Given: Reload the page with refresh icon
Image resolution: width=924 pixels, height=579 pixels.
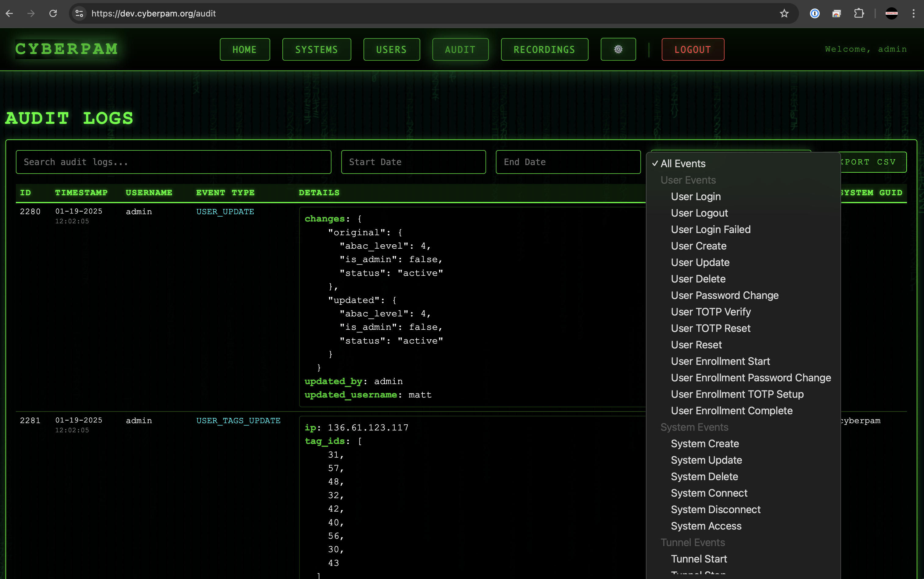Looking at the screenshot, I should tap(53, 13).
